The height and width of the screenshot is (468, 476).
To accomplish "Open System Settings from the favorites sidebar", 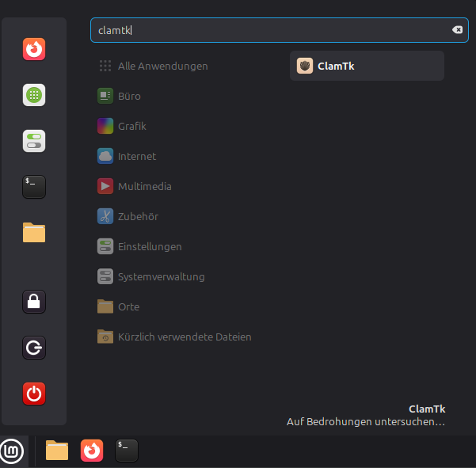I will [34, 141].
